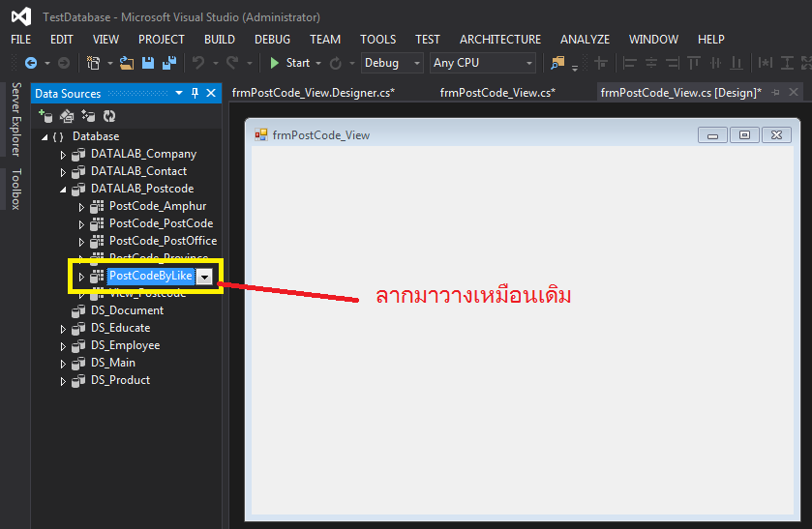Click the Align Middles layout icon
The width and height of the screenshot is (812, 529).
point(715,63)
